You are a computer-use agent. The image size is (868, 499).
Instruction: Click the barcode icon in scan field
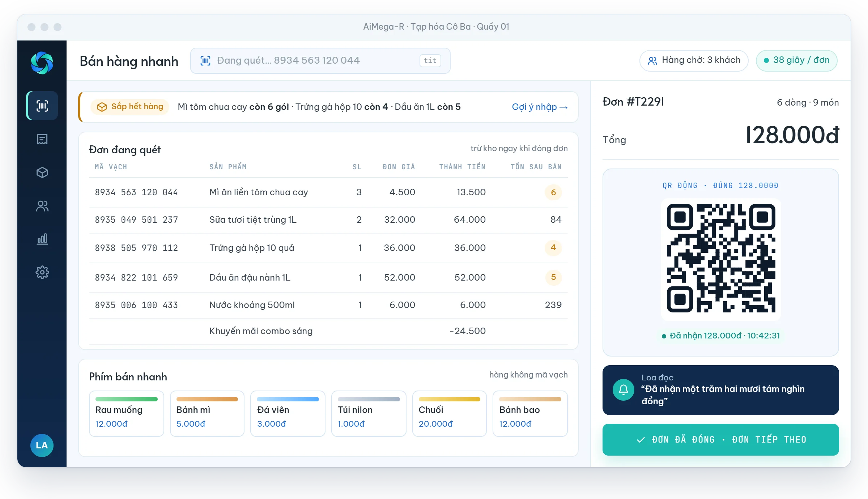205,61
